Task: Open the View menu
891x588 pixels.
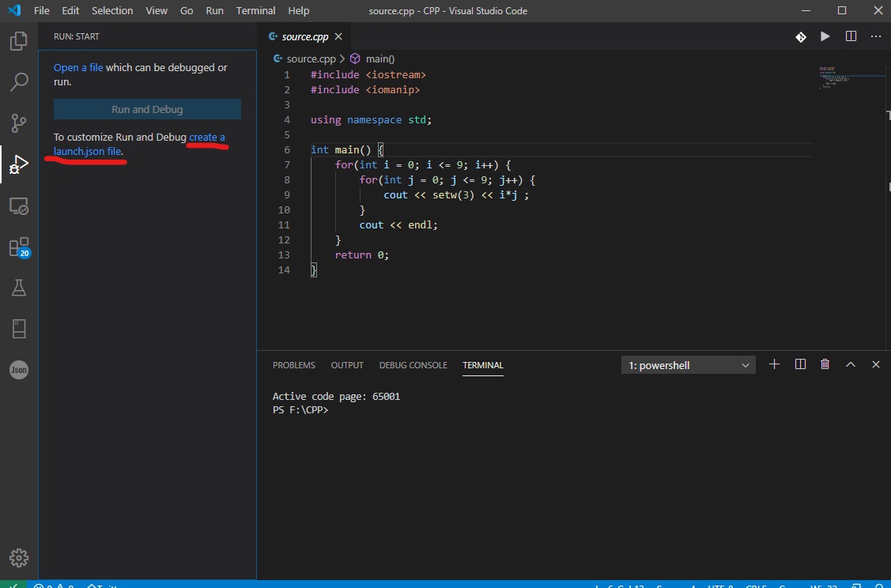Action: click(157, 10)
